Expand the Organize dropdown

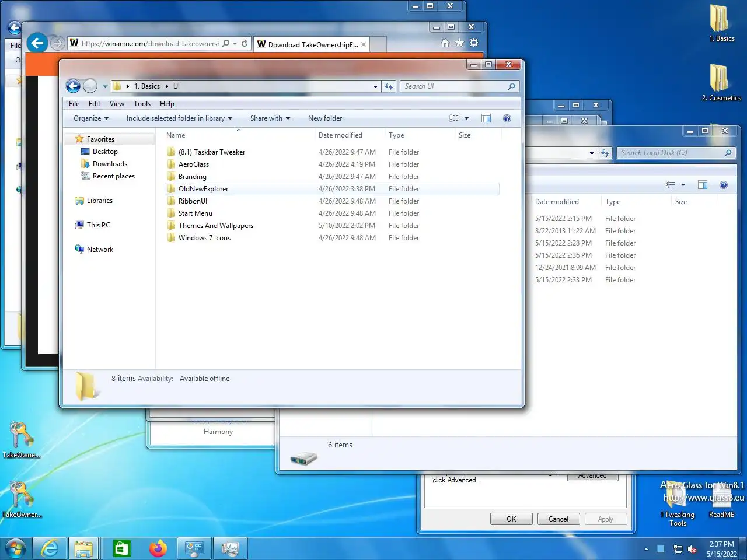tap(91, 118)
